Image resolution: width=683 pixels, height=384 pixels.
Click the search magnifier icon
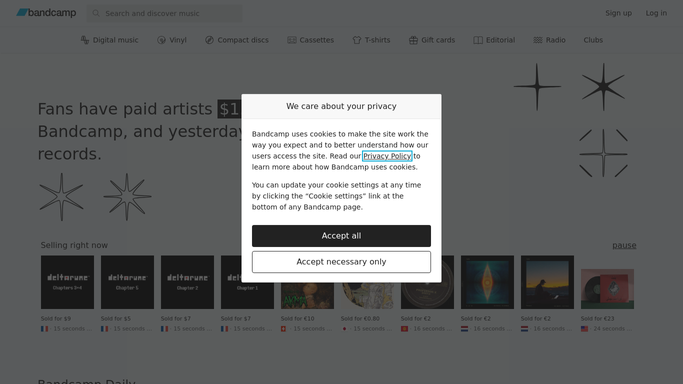pos(96,13)
